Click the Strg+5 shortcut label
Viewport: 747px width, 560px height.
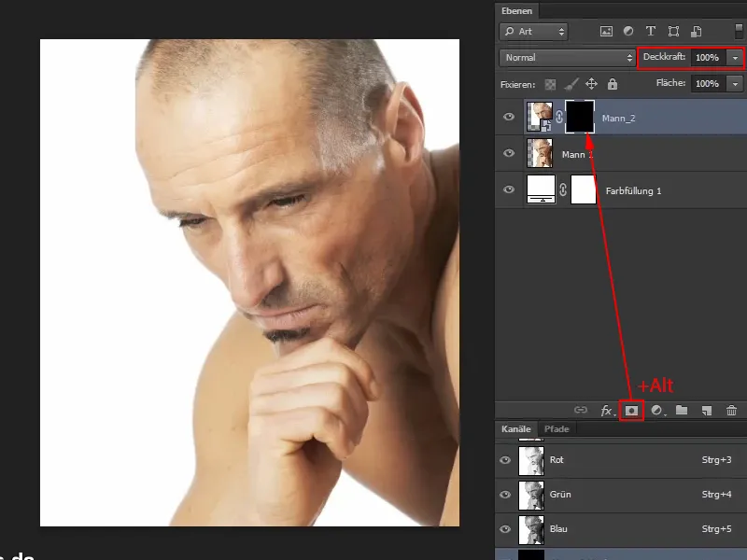pyautogui.click(x=716, y=529)
